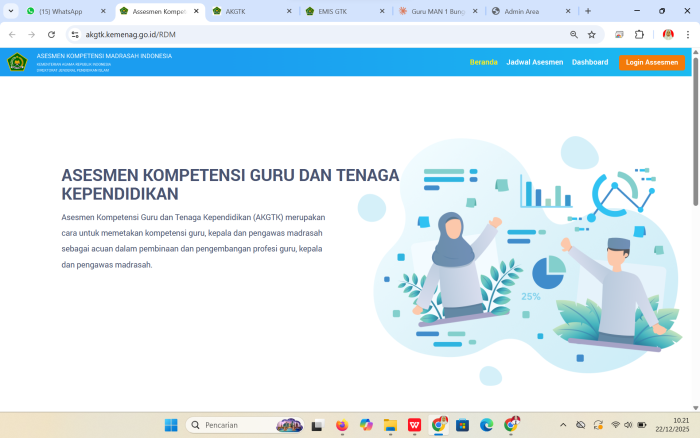Open Copilot from the taskbar

pyautogui.click(x=366, y=425)
